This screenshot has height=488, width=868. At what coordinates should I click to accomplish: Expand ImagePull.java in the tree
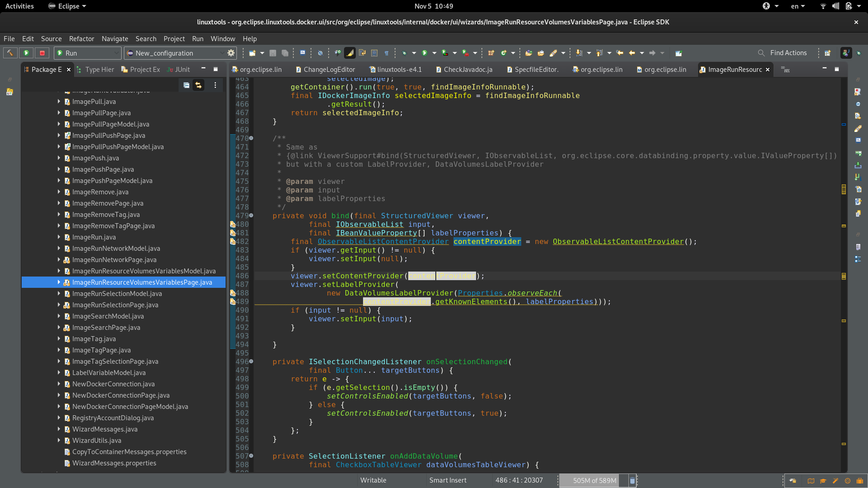pyautogui.click(x=59, y=101)
